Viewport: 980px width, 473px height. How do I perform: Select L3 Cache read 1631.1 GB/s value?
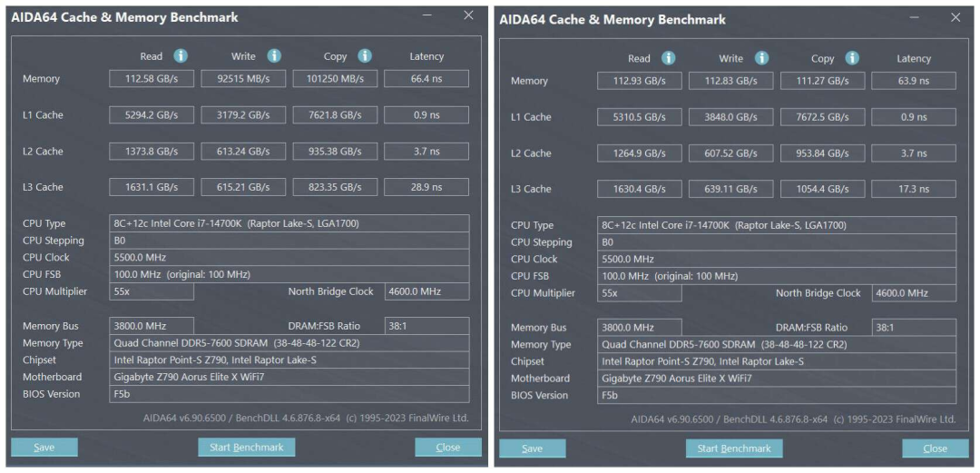[152, 186]
